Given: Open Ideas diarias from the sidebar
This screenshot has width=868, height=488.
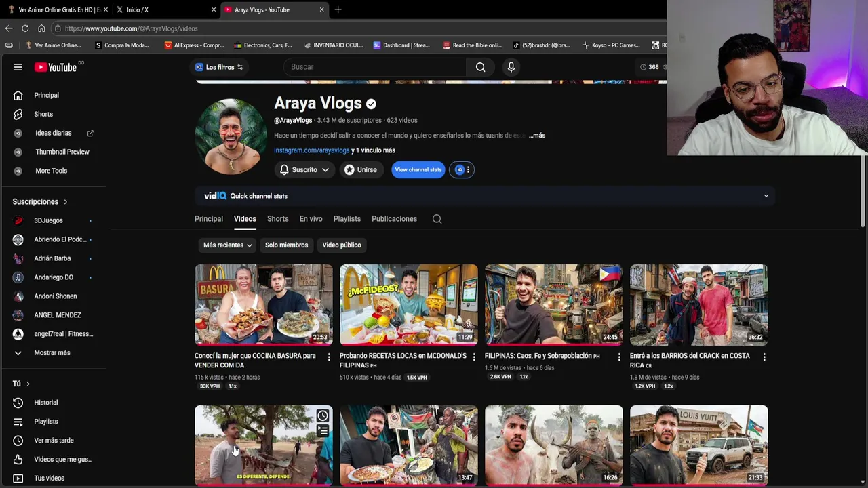Looking at the screenshot, I should (53, 133).
